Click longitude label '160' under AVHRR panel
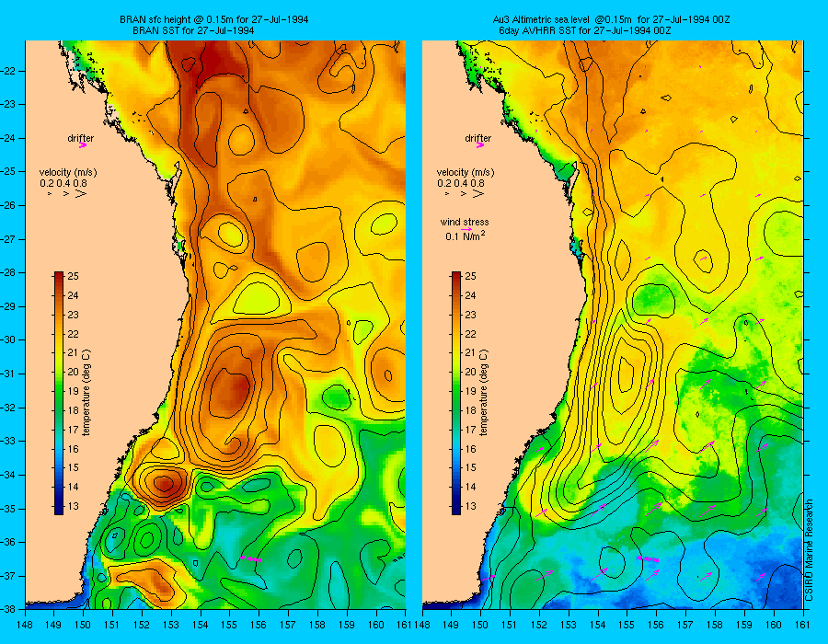 [774, 625]
